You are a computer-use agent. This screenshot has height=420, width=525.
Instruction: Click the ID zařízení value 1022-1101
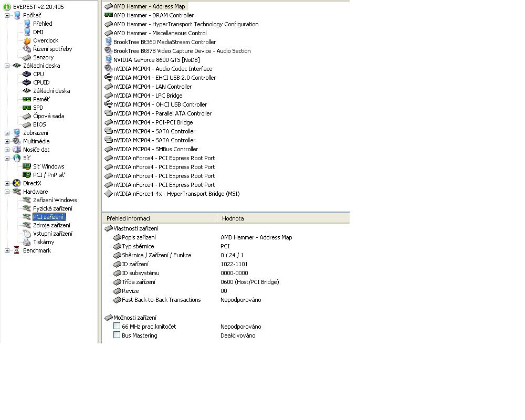click(x=234, y=264)
